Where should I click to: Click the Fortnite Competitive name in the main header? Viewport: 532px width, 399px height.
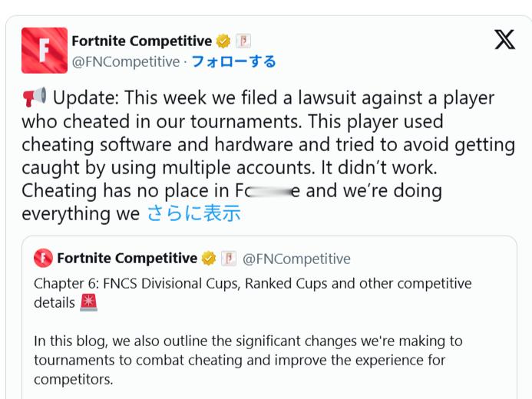tap(142, 41)
